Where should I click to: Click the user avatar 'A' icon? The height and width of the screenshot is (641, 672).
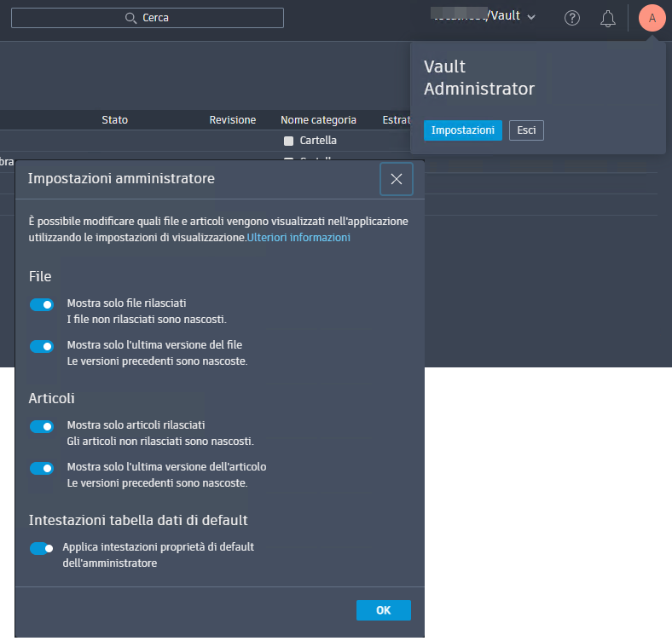pos(652,18)
